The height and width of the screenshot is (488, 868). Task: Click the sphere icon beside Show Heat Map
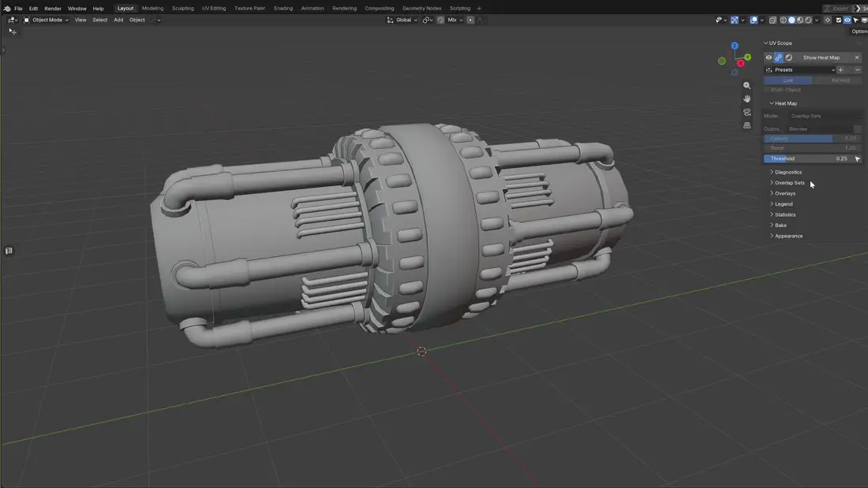point(789,58)
